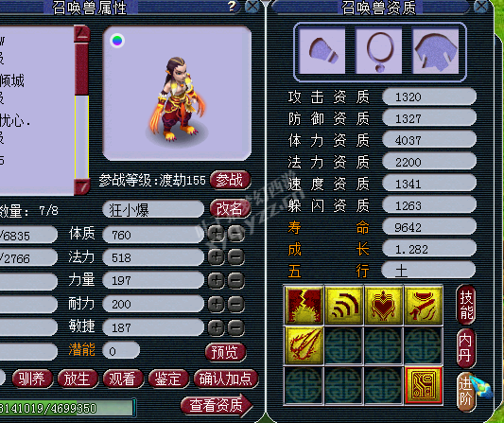Decrease 敏捷 with its minus button
The height and width of the screenshot is (423, 504).
(x=236, y=327)
